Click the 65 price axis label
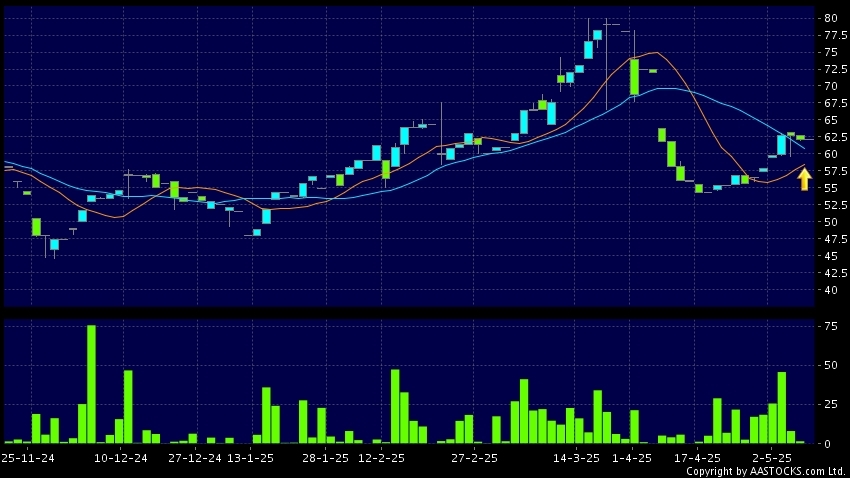850x478 pixels. 830,120
